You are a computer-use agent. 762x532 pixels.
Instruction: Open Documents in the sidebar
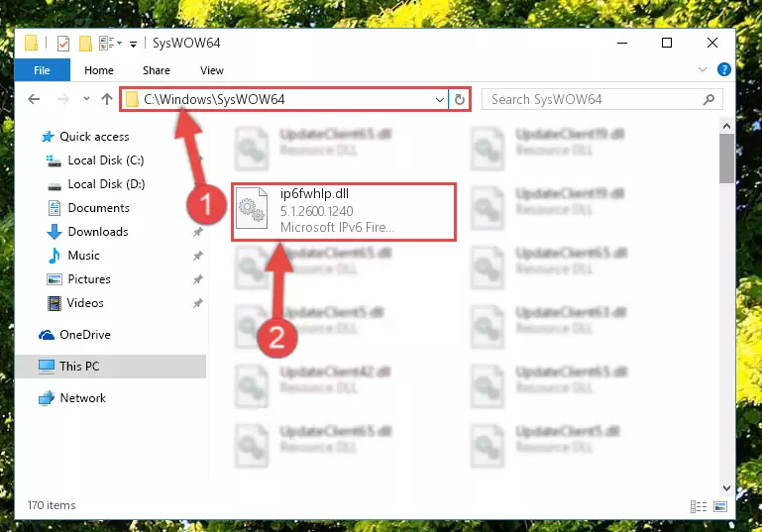99,208
